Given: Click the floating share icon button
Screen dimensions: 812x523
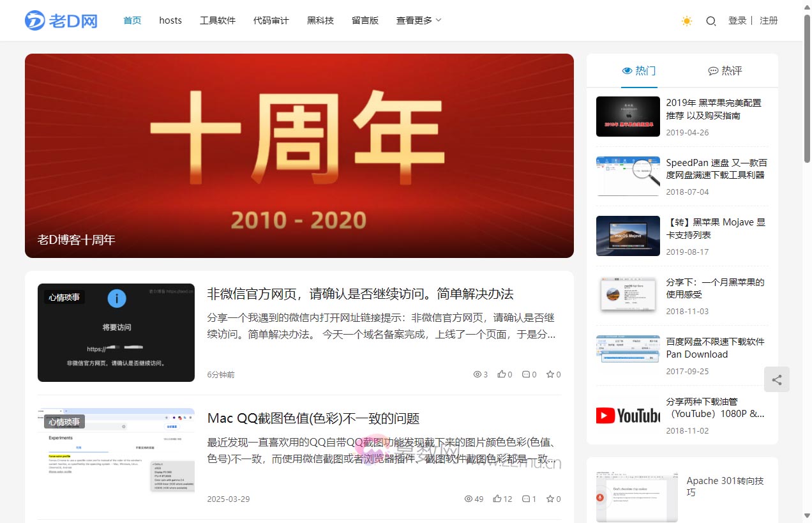Looking at the screenshot, I should [x=776, y=379].
